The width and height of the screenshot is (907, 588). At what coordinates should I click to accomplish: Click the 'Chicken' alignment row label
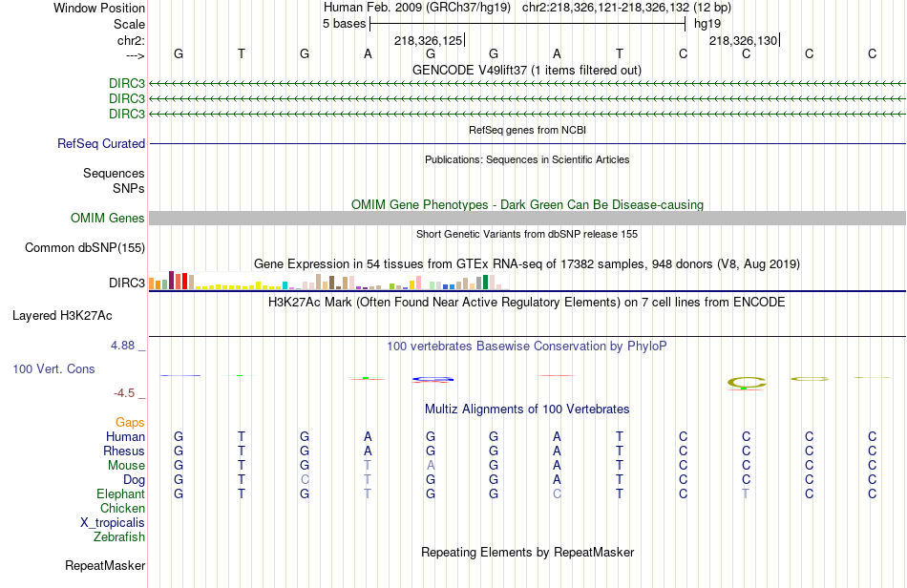(122, 508)
